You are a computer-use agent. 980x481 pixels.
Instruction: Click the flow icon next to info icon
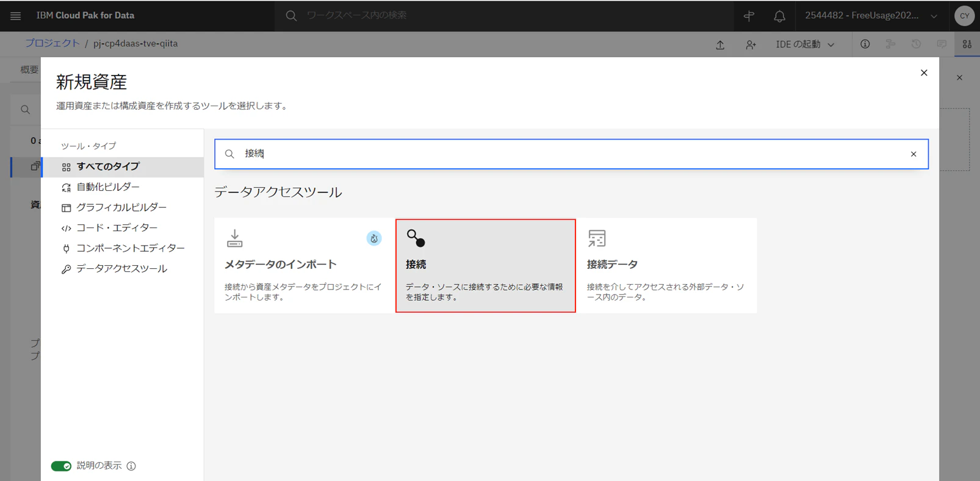click(891, 44)
